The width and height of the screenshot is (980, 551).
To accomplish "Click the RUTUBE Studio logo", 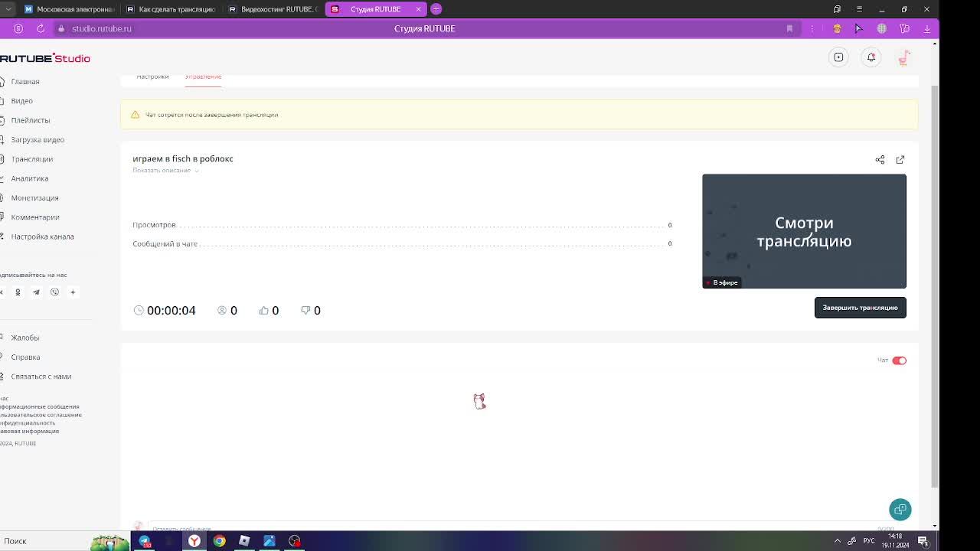I will click(x=45, y=58).
